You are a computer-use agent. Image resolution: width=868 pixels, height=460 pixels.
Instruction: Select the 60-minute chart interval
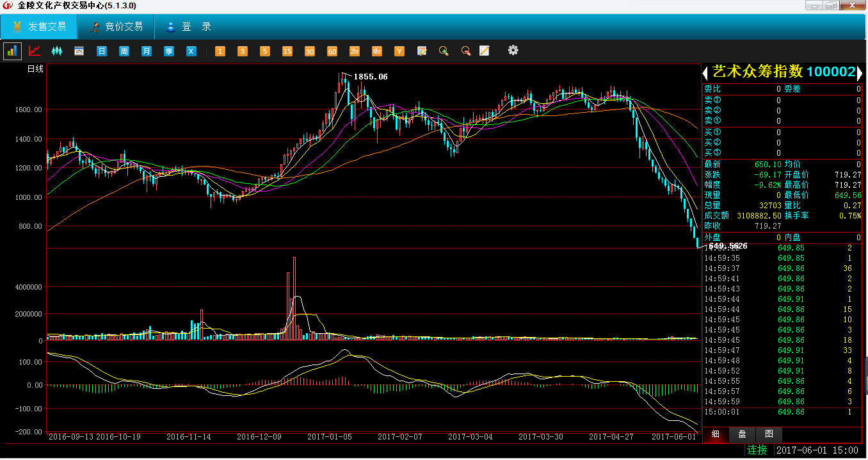[332, 51]
